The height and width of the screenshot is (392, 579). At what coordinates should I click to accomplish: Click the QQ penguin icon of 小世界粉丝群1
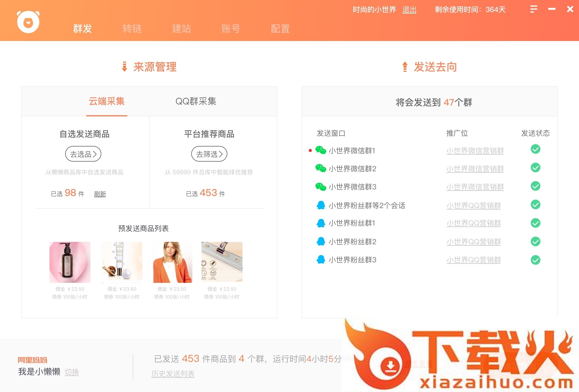321,223
